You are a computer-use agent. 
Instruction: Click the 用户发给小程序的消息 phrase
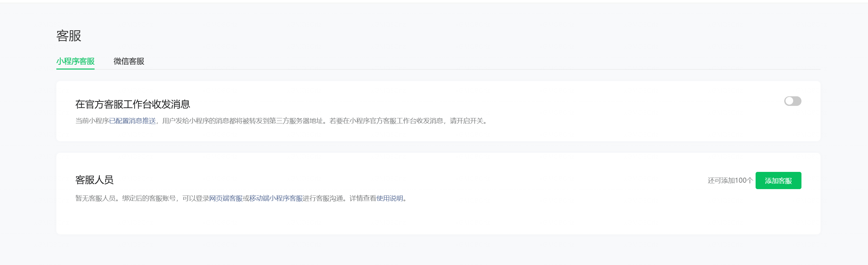point(196,121)
